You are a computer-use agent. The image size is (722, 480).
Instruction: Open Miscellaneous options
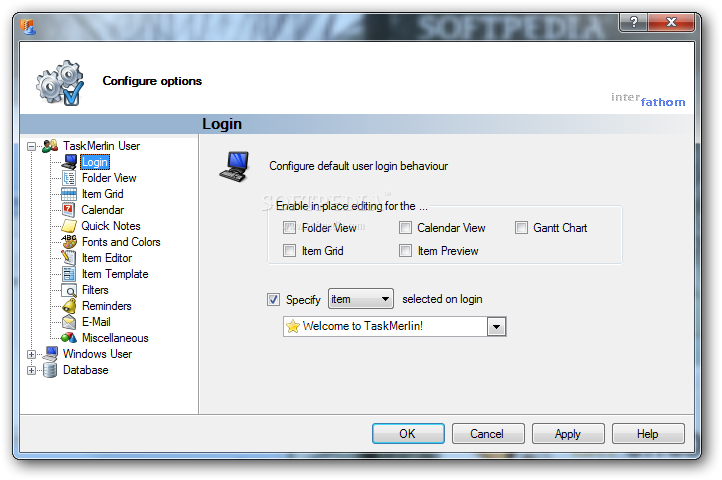115,338
